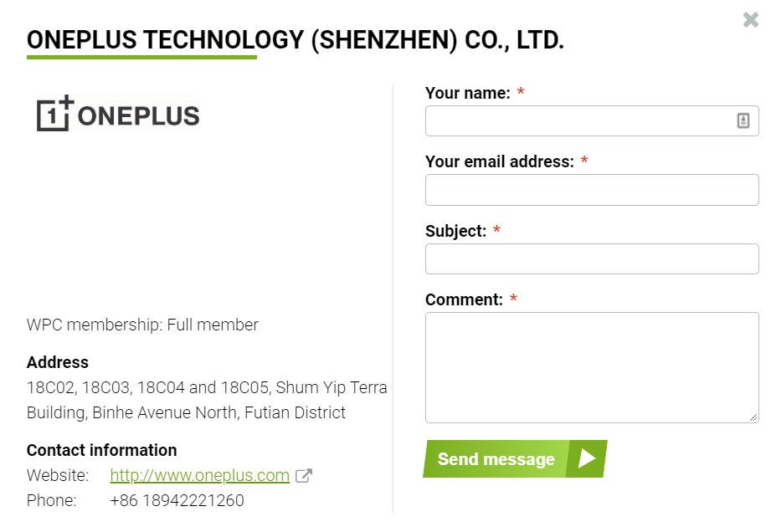The height and width of the screenshot is (532, 771).
Task: Click the OnePlus logo image
Action: click(118, 115)
